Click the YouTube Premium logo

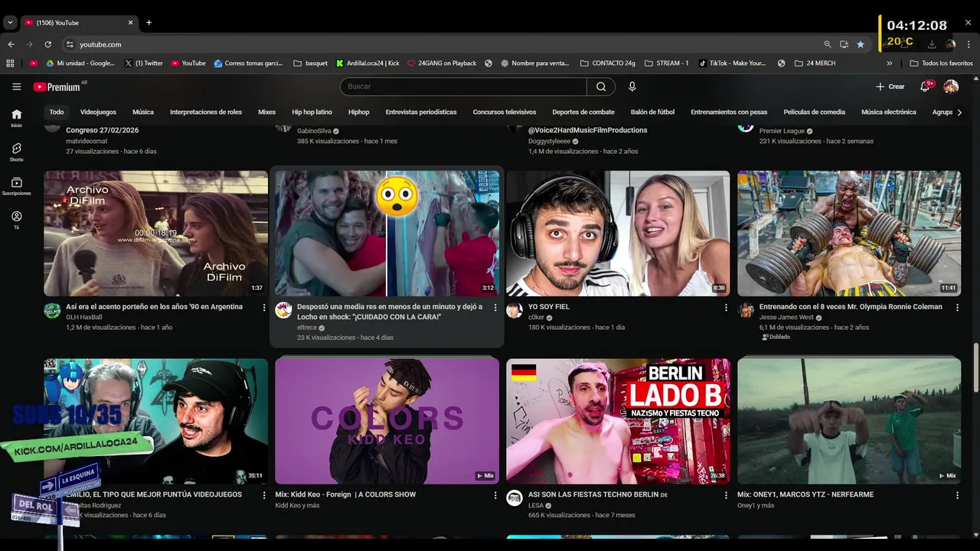57,86
